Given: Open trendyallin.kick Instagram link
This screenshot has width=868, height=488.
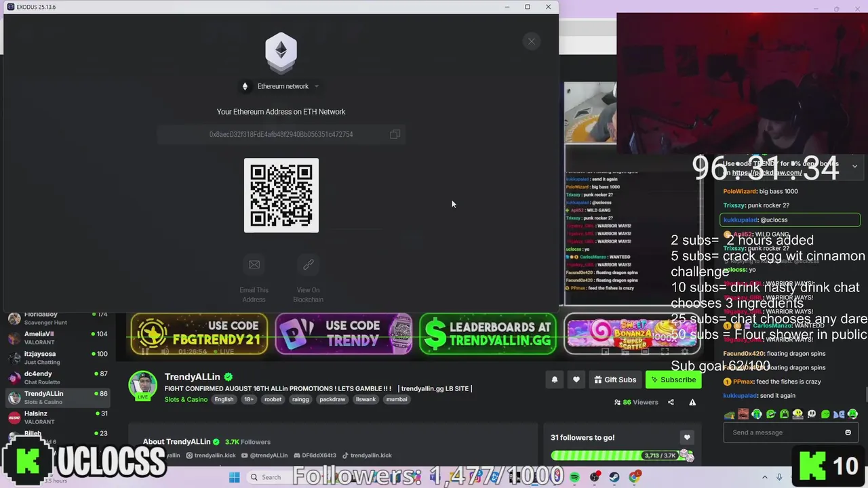Looking at the screenshot, I should (x=210, y=455).
